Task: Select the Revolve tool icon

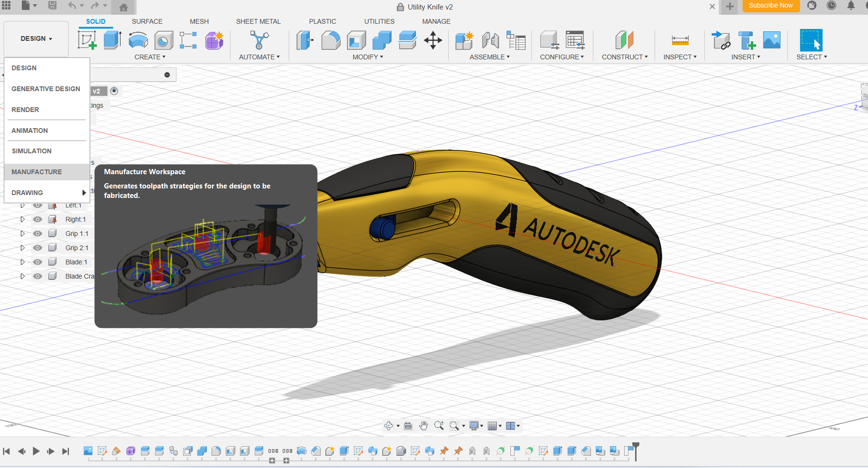Action: click(x=138, y=40)
